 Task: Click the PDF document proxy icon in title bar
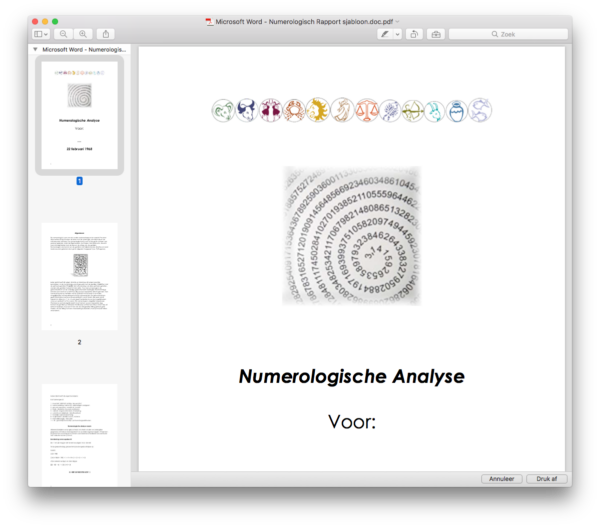(208, 21)
